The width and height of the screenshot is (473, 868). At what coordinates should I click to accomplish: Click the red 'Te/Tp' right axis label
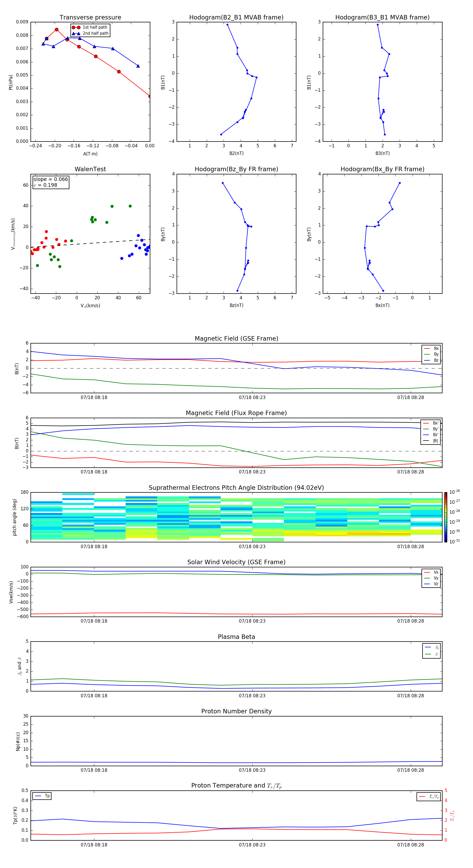(453, 815)
